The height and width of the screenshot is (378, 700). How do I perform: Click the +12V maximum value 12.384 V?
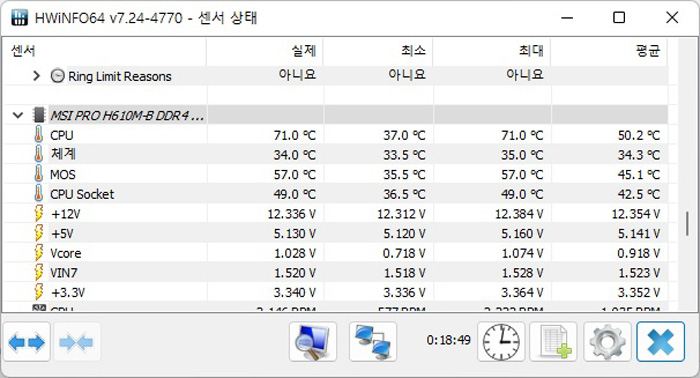click(519, 214)
